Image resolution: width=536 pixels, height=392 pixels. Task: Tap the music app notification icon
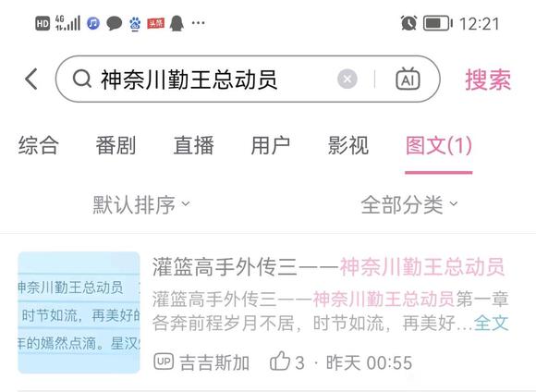pyautogui.click(x=93, y=23)
